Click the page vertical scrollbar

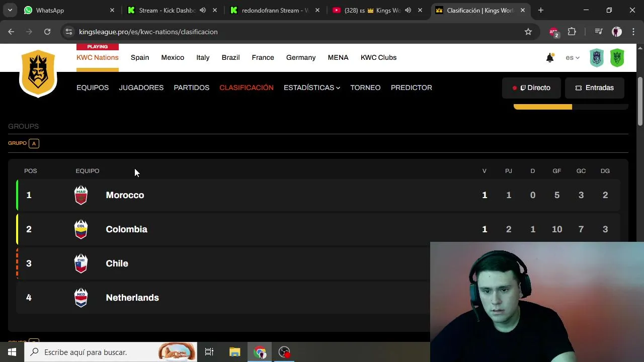click(640, 102)
